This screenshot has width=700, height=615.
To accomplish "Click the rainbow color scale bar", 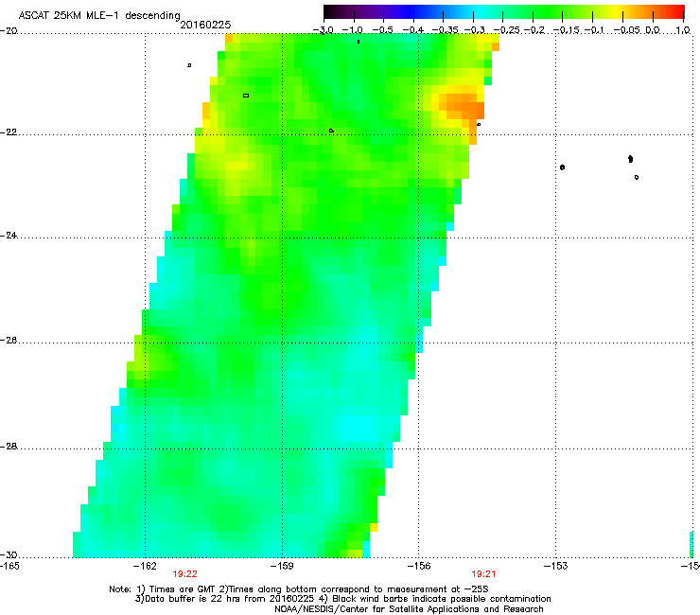I will click(x=504, y=12).
